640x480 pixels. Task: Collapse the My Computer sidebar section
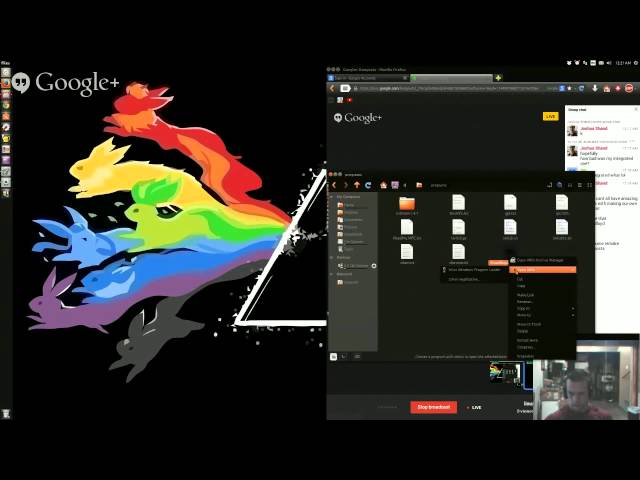click(x=331, y=197)
